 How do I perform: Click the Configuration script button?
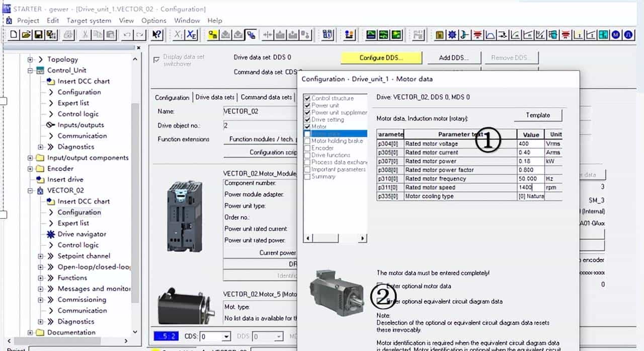point(260,152)
